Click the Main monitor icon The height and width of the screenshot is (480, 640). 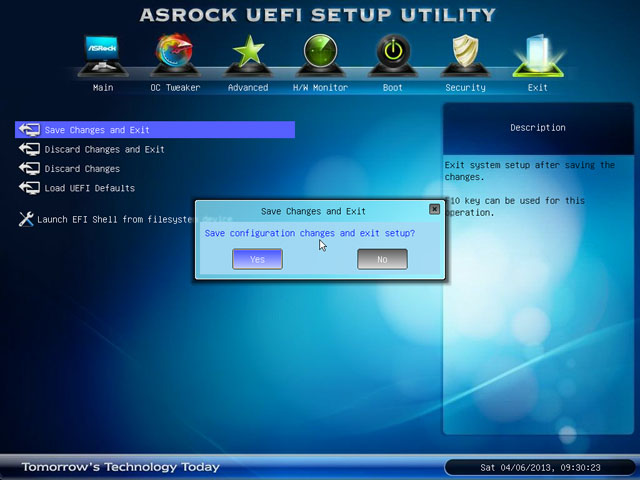point(103,56)
